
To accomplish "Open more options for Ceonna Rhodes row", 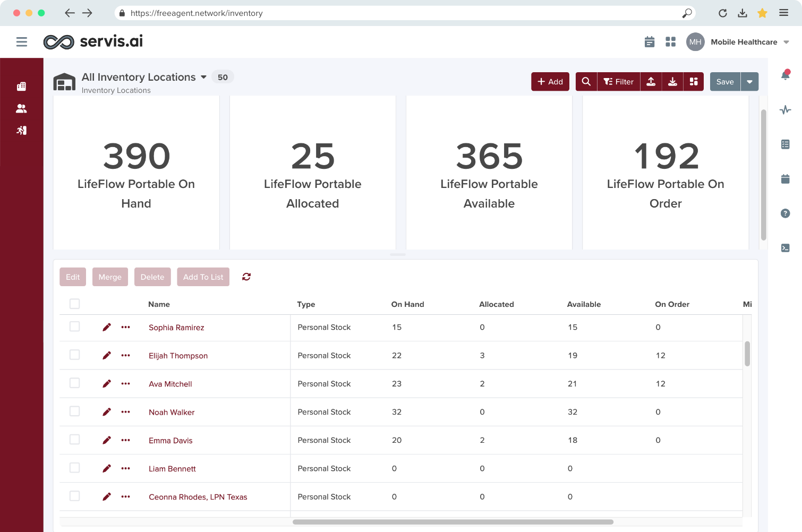I will 126,496.
